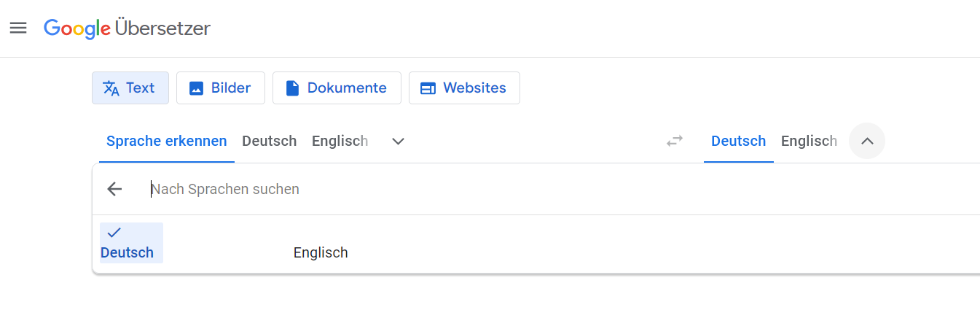
Task: Open the hamburger main menu
Action: tap(18, 28)
